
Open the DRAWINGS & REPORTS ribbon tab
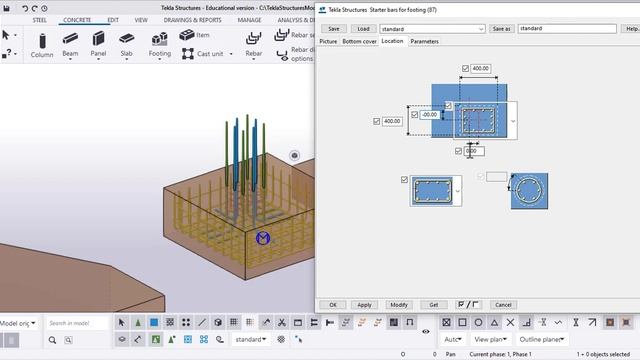(x=193, y=20)
